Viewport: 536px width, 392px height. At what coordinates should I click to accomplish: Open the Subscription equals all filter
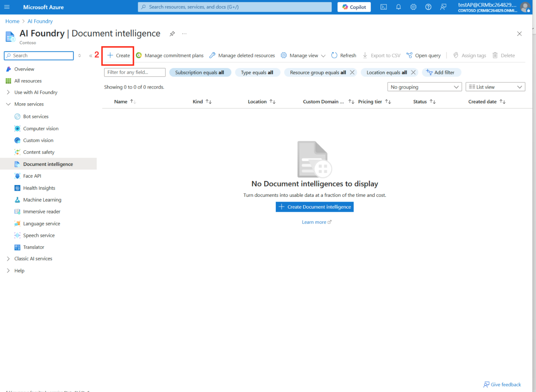[x=200, y=73]
